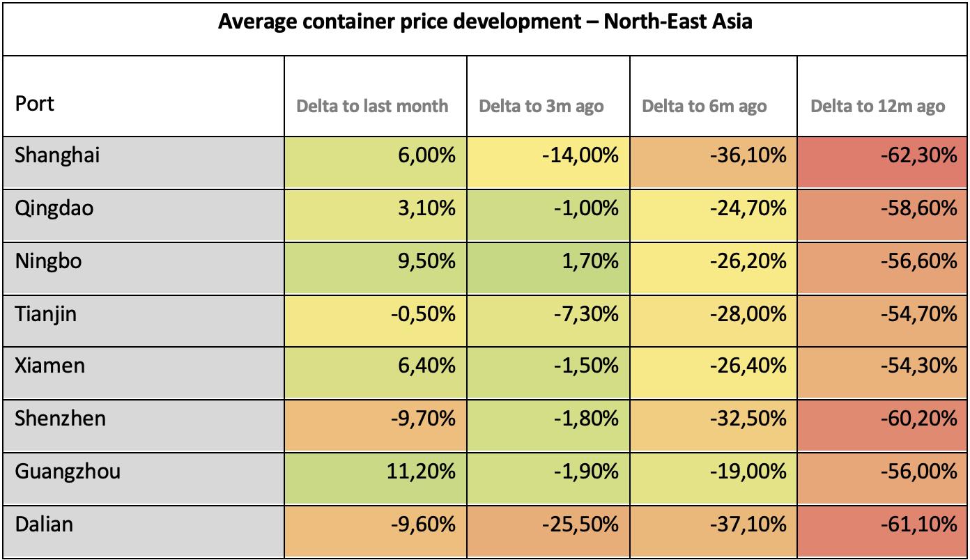970x560 pixels.
Task: Select the Delta to 12m ago header
Action: click(x=877, y=107)
